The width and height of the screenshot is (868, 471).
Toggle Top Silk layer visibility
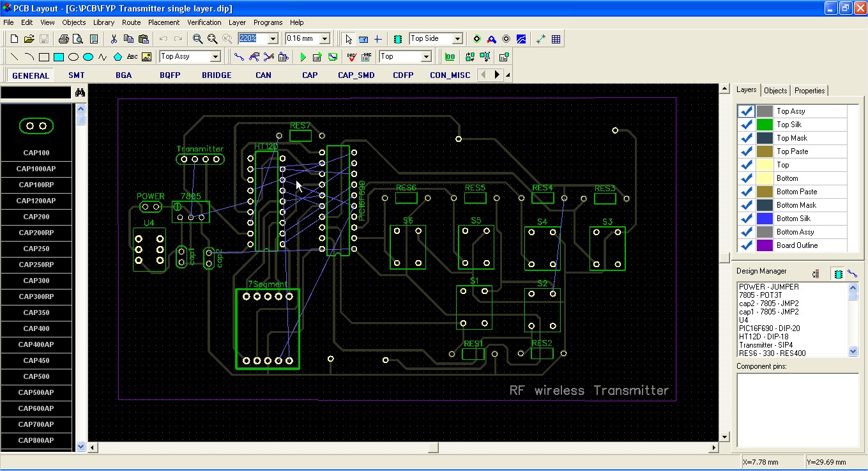(x=746, y=125)
